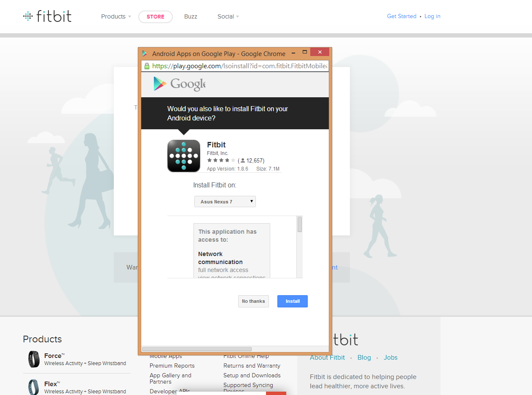The height and width of the screenshot is (395, 532).
Task: Click the Install Fitbit on: label
Action: click(215, 185)
